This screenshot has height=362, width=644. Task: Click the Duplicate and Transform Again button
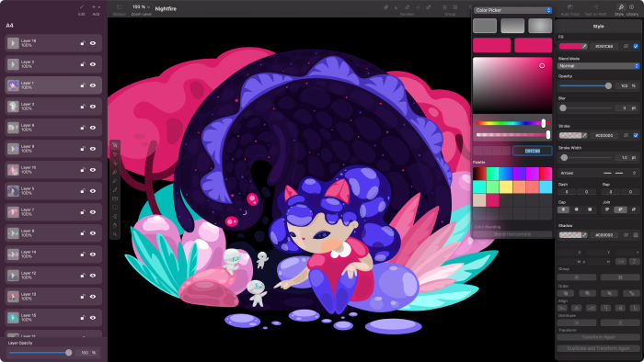(598, 348)
